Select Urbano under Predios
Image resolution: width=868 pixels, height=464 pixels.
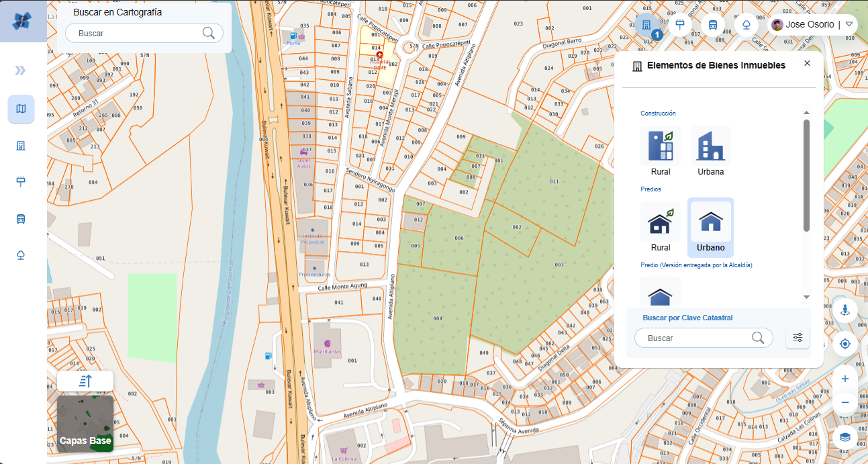tap(710, 227)
